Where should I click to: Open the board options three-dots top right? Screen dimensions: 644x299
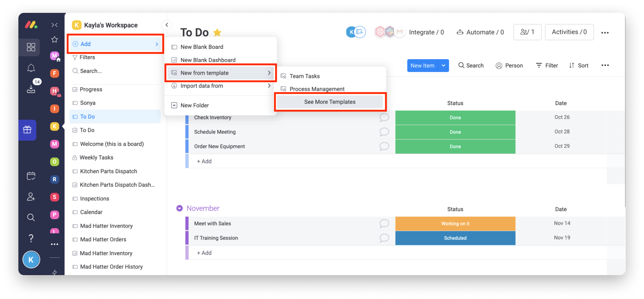coord(605,33)
